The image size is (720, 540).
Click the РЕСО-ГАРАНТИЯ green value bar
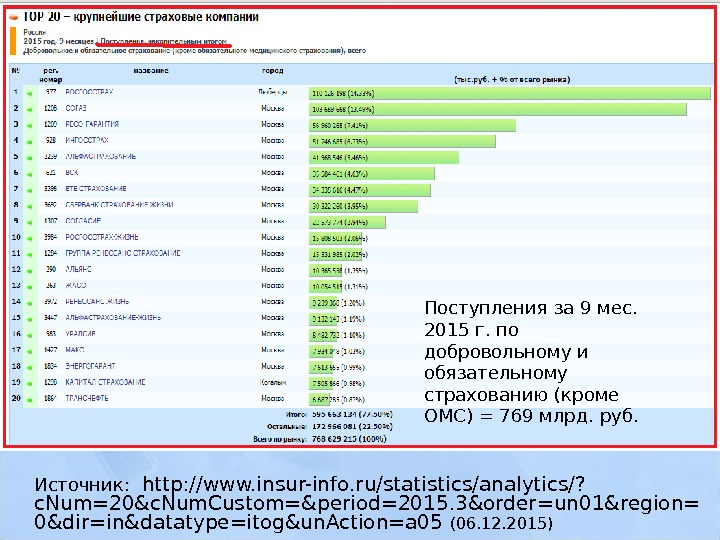coord(412,125)
